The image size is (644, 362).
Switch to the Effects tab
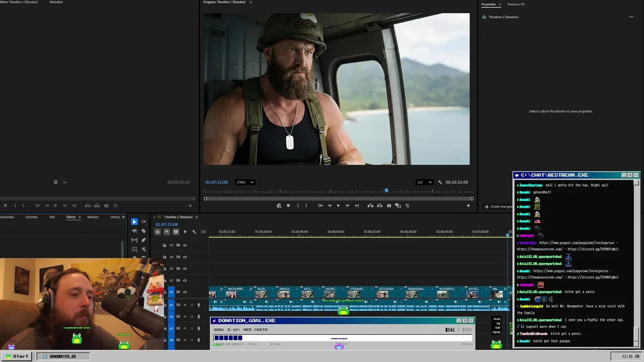pos(71,217)
